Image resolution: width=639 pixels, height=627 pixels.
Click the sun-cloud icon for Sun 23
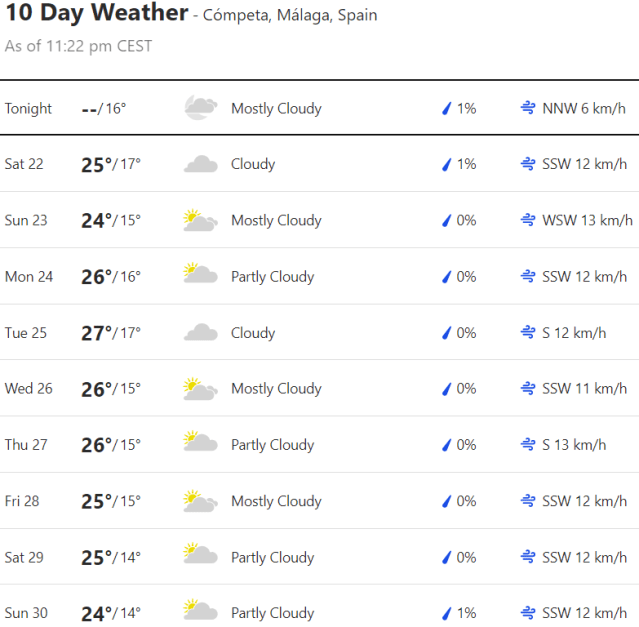tap(200, 221)
